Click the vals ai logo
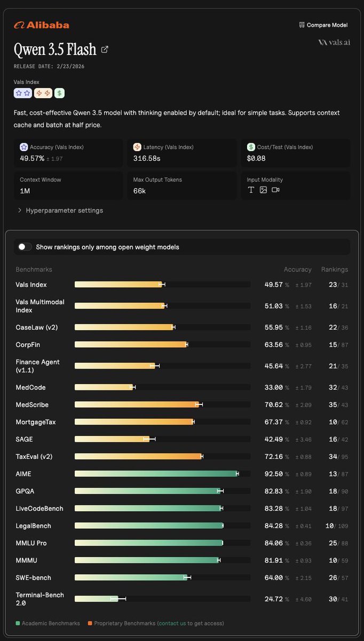 pos(334,42)
